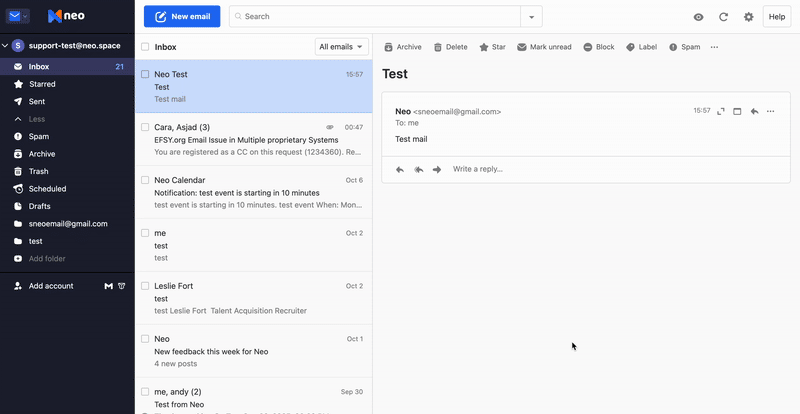800x414 pixels.
Task: Click the Titan icon beside Add account
Action: [121, 286]
